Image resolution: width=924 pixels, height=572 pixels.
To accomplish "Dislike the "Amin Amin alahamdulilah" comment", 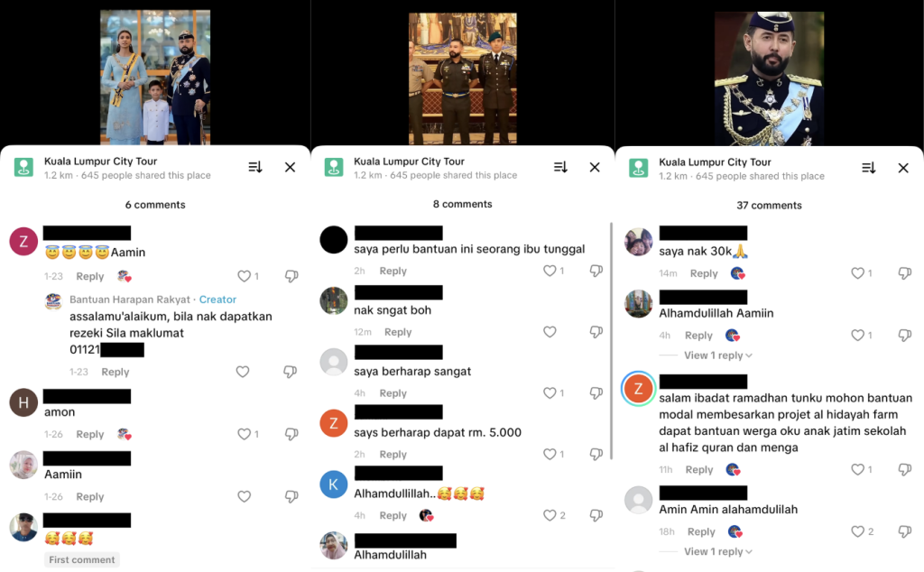I will click(905, 532).
